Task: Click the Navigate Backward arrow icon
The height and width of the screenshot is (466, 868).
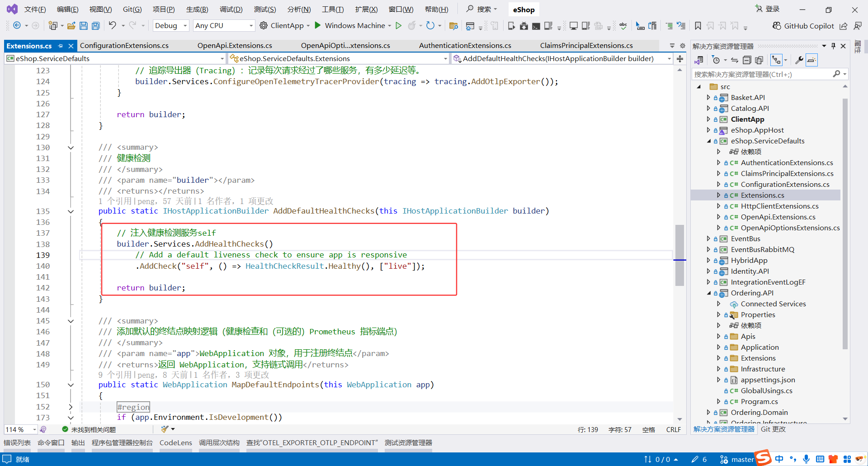Action: click(x=17, y=26)
